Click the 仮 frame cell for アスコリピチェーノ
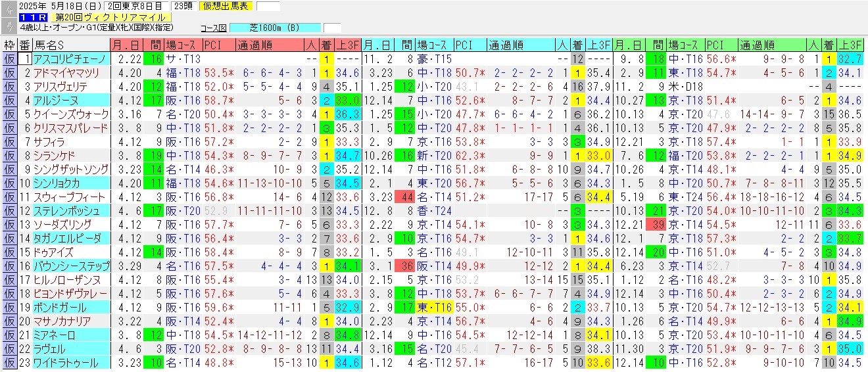The width and height of the screenshot is (868, 372). tap(9, 58)
